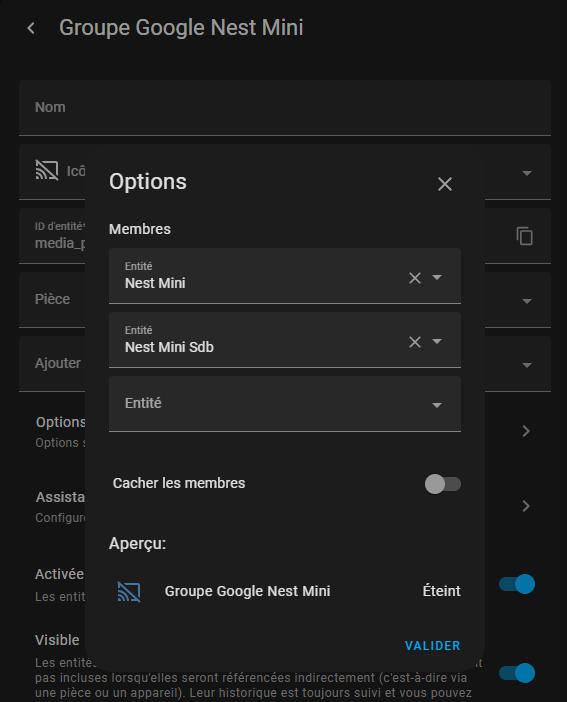Expand the Pièce dropdown arrow

527,301
